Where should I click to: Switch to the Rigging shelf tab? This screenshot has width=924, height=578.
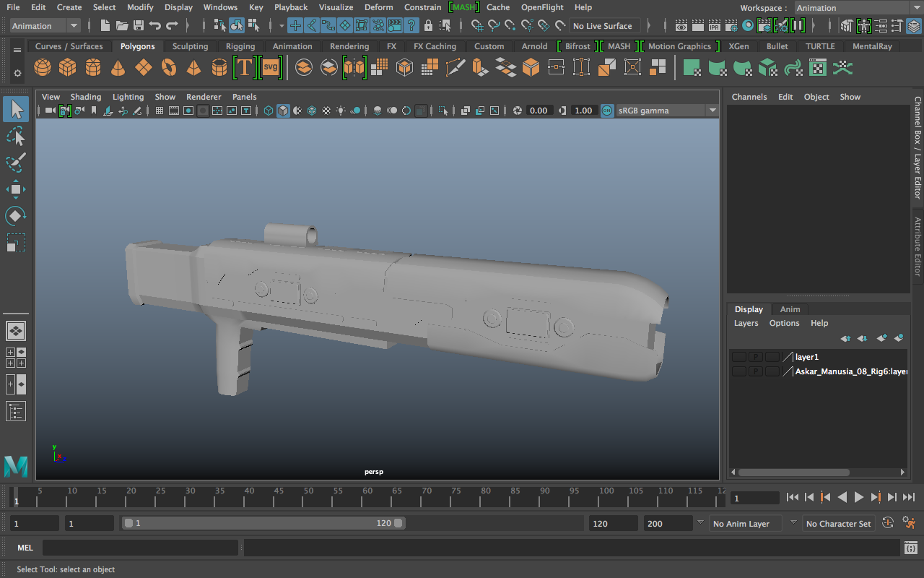(240, 46)
